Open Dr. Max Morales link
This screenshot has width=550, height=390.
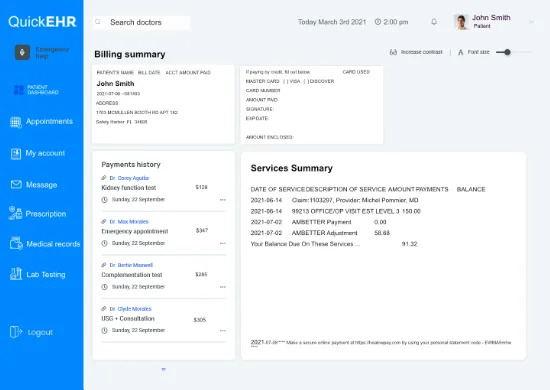(129, 222)
